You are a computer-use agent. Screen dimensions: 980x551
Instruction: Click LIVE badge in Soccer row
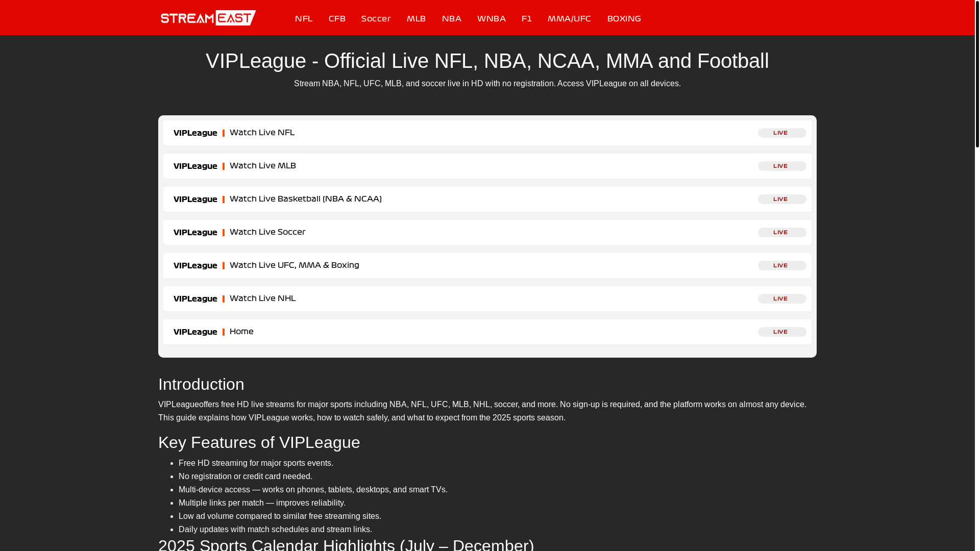[782, 232]
